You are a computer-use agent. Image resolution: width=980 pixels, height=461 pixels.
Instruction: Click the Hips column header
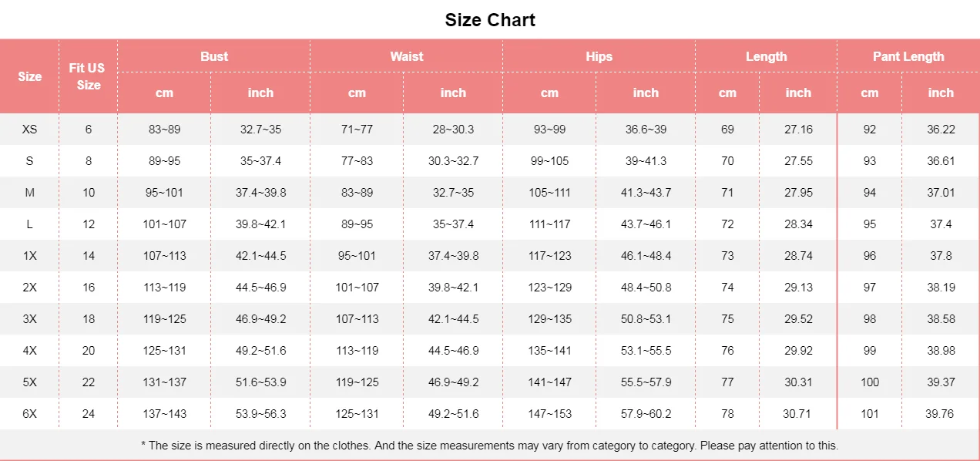click(599, 56)
